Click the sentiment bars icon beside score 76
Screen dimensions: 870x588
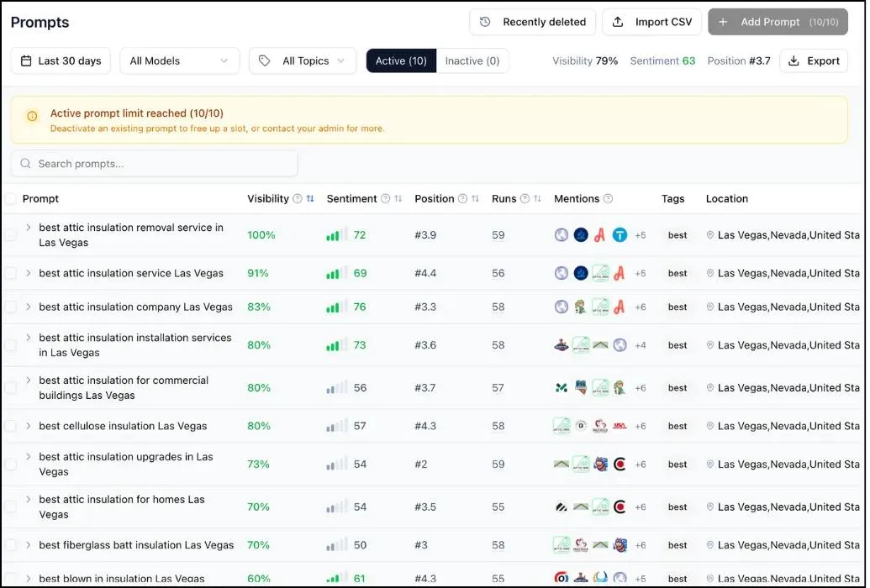[337, 307]
